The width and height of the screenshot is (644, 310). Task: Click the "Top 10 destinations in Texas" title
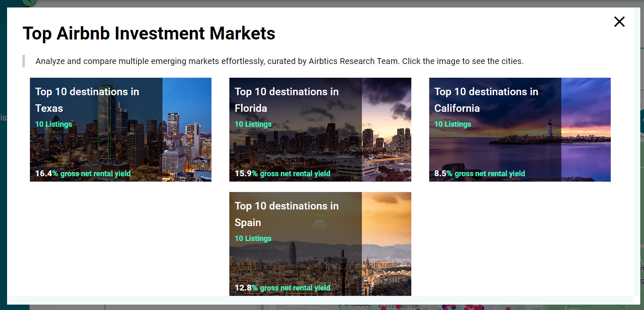pyautogui.click(x=87, y=100)
